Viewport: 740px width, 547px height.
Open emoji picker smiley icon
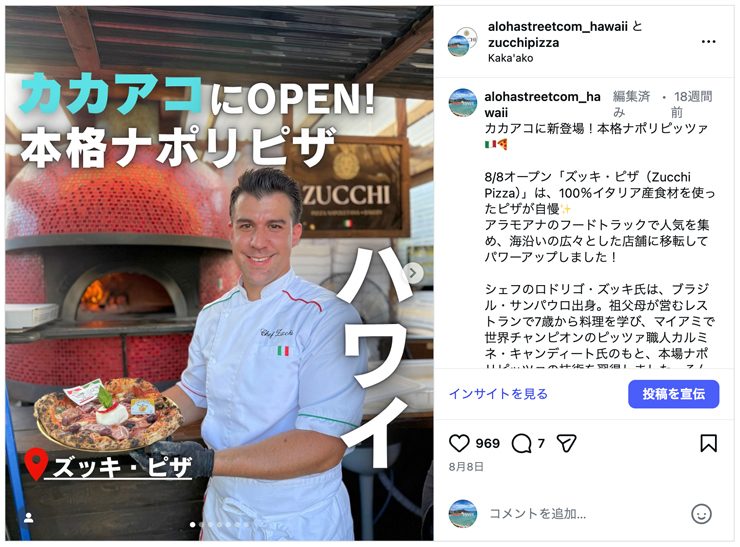701,513
